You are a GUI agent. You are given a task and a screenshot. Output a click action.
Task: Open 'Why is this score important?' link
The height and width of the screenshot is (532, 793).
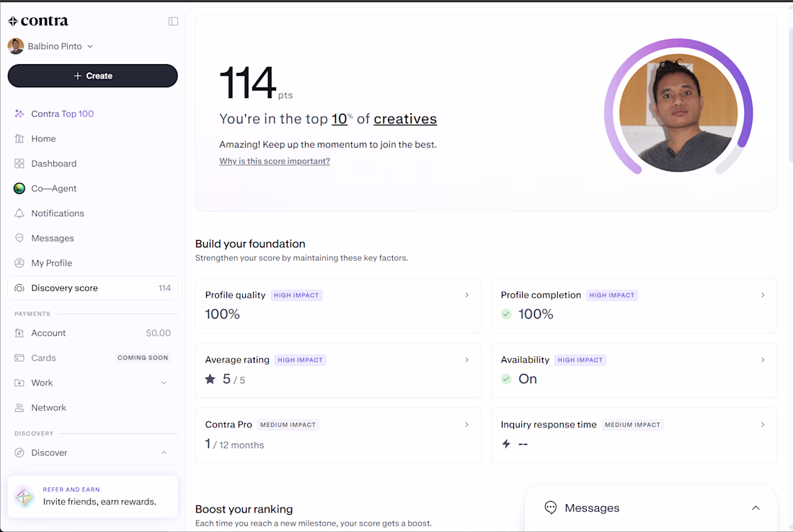pos(275,161)
